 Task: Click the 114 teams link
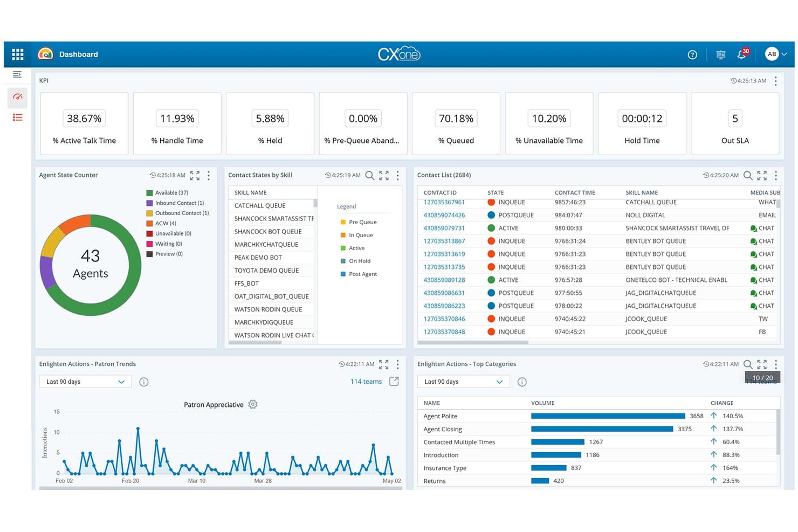coord(366,382)
